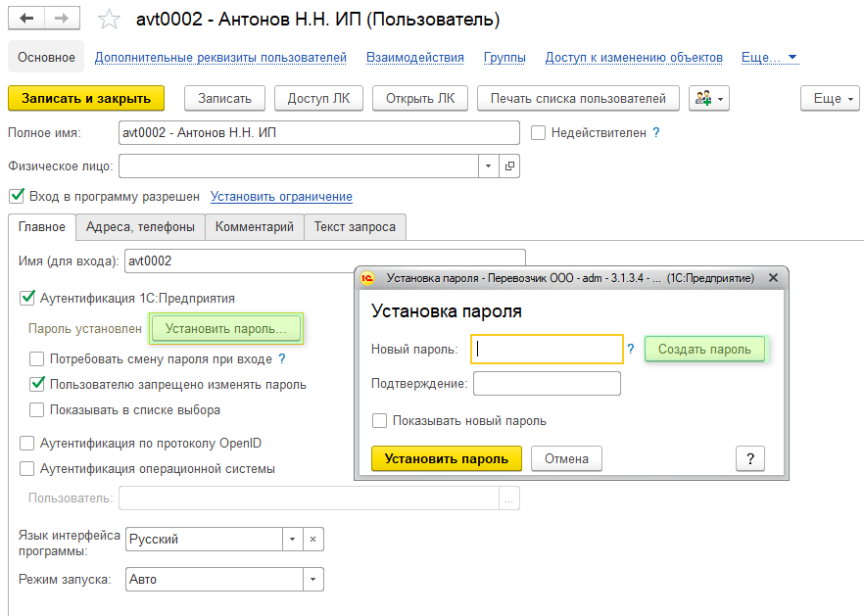The width and height of the screenshot is (864, 616).
Task: Click the help question mark beside Недействителен
Action: (x=656, y=132)
